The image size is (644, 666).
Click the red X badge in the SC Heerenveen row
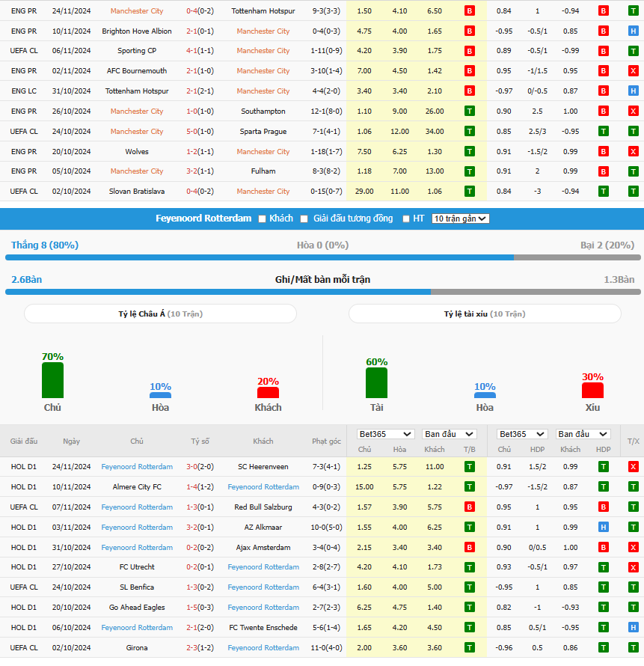[633, 467]
